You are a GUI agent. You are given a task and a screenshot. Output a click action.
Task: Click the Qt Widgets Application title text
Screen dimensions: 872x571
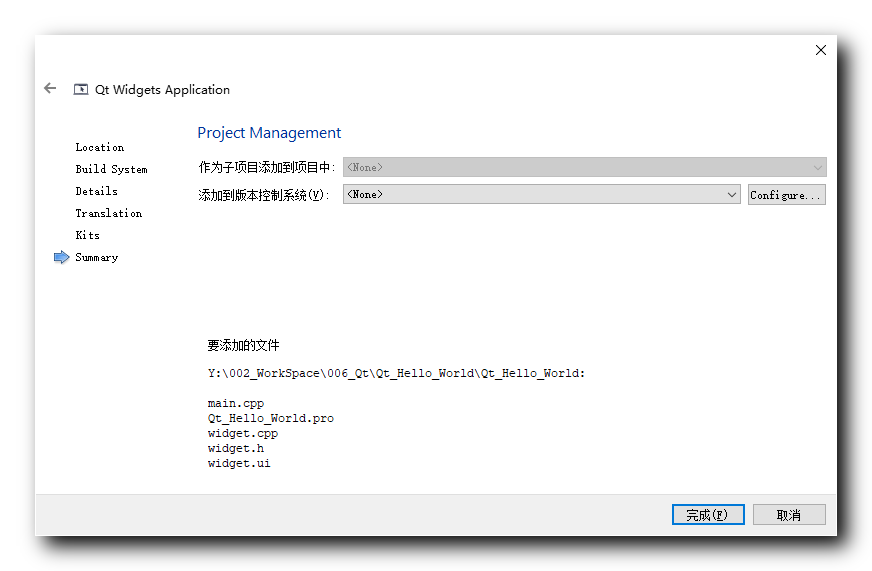(162, 90)
